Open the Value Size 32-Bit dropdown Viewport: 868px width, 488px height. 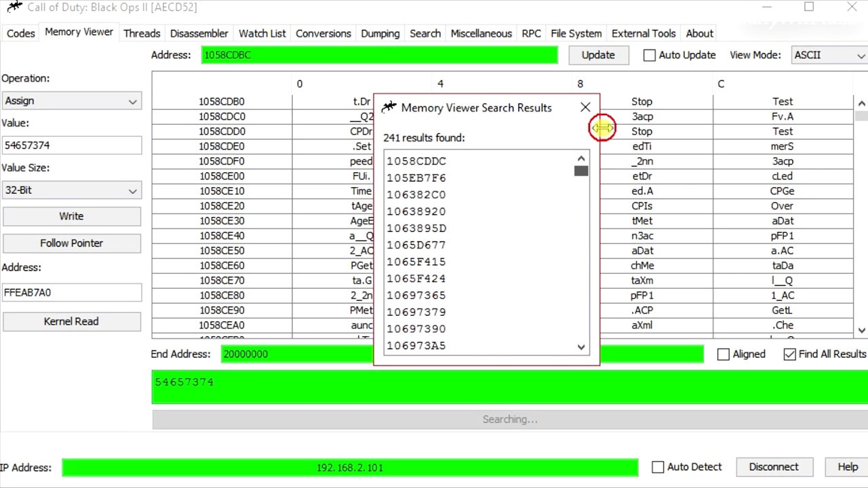[72, 190]
